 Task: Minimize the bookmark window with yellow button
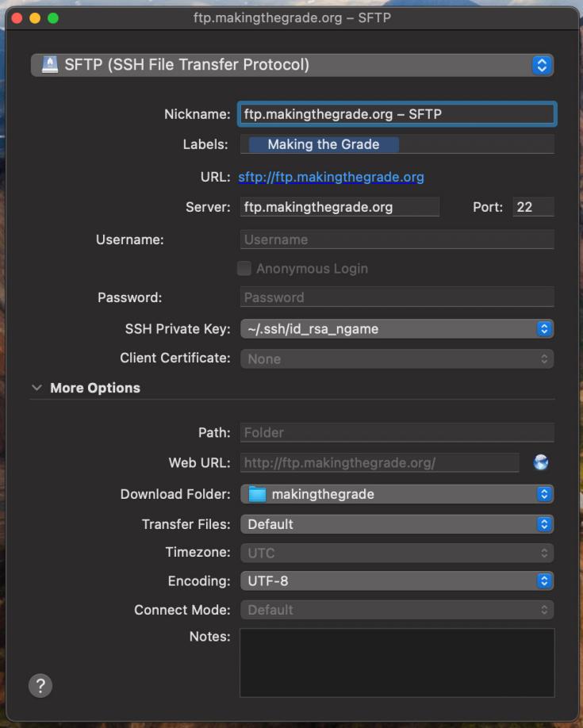[35, 18]
